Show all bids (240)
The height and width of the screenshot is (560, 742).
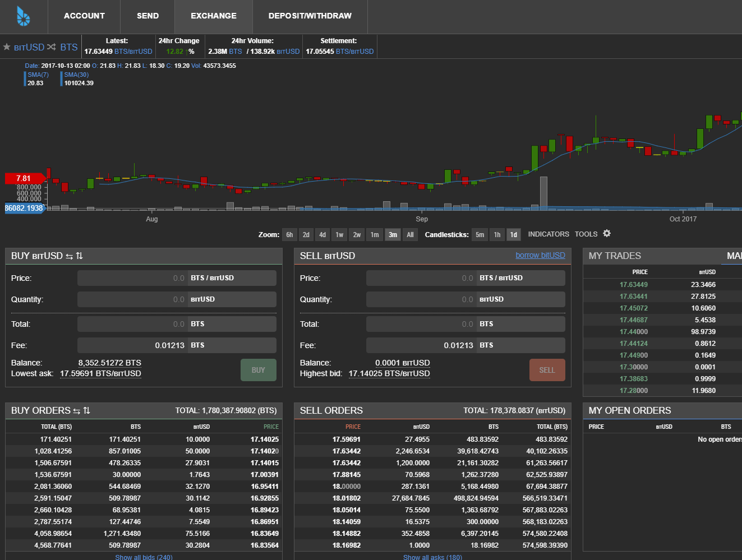click(x=144, y=557)
